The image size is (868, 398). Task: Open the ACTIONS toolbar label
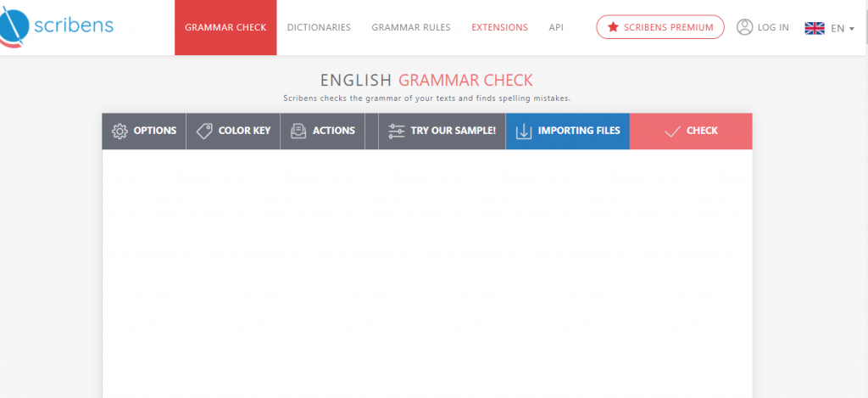[x=334, y=131]
